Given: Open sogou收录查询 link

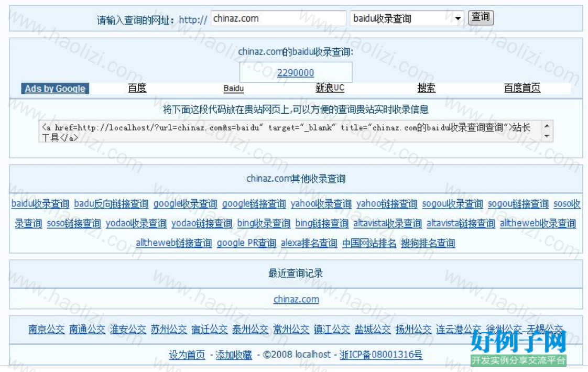Looking at the screenshot, I should tap(453, 204).
